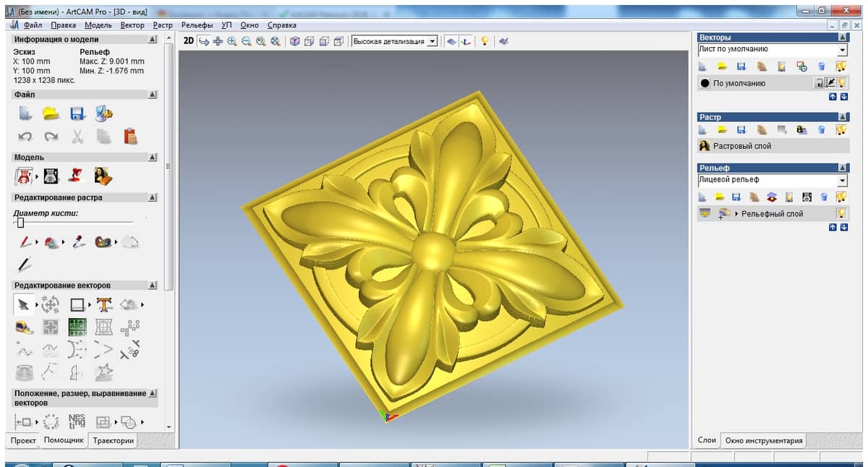The width and height of the screenshot is (868, 467).
Task: Collapse the Информация о модели section
Action: (x=152, y=40)
